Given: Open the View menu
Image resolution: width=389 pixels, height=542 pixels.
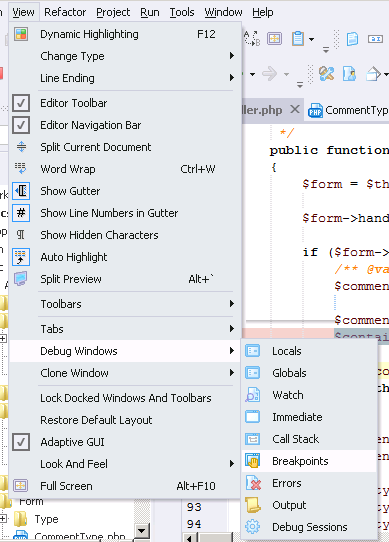Looking at the screenshot, I should 24,12.
